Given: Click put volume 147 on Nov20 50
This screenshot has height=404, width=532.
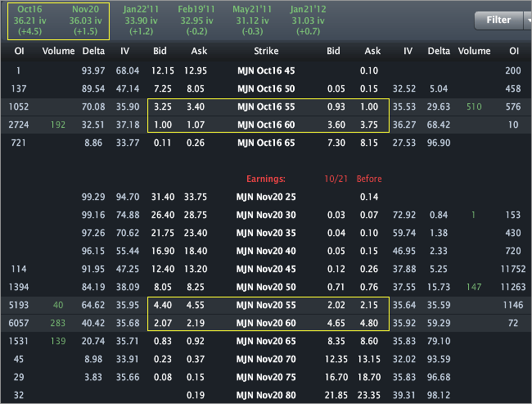Looking at the screenshot, I should [474, 287].
